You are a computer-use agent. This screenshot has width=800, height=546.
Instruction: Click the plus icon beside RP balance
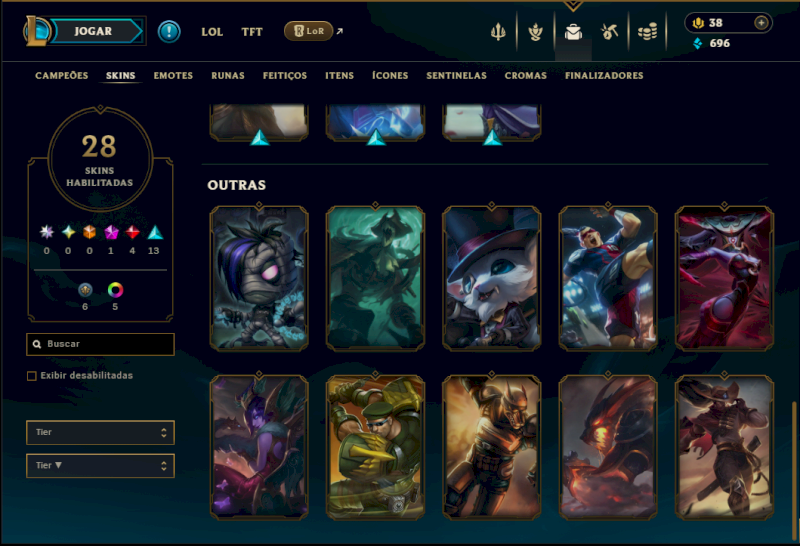(x=761, y=23)
